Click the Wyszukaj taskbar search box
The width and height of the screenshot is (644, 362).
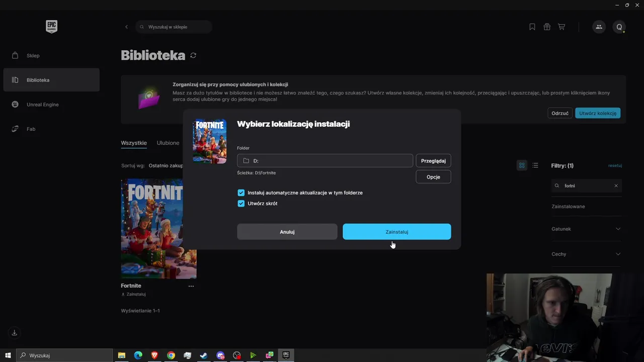[x=64, y=355]
